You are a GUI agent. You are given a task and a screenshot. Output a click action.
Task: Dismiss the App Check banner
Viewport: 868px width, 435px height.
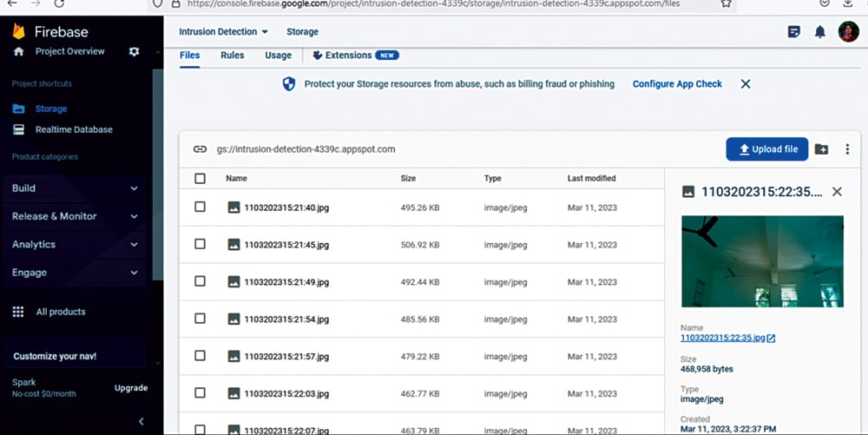745,84
